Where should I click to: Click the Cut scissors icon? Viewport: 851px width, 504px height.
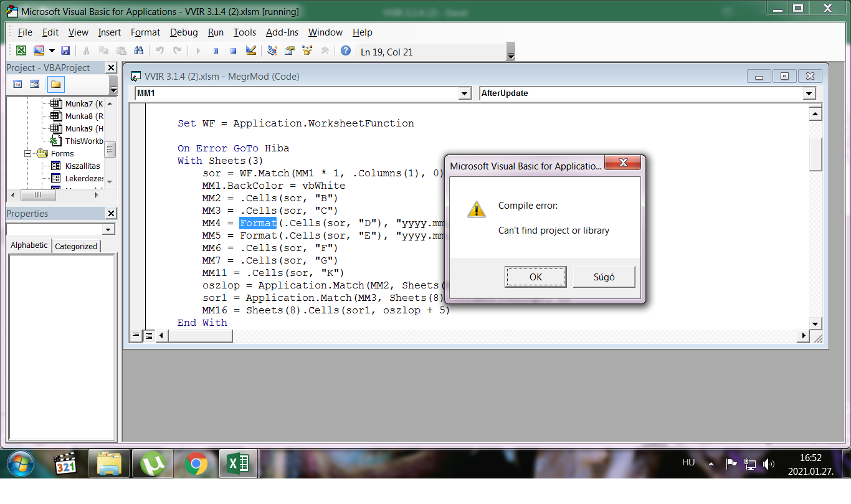[x=86, y=51]
